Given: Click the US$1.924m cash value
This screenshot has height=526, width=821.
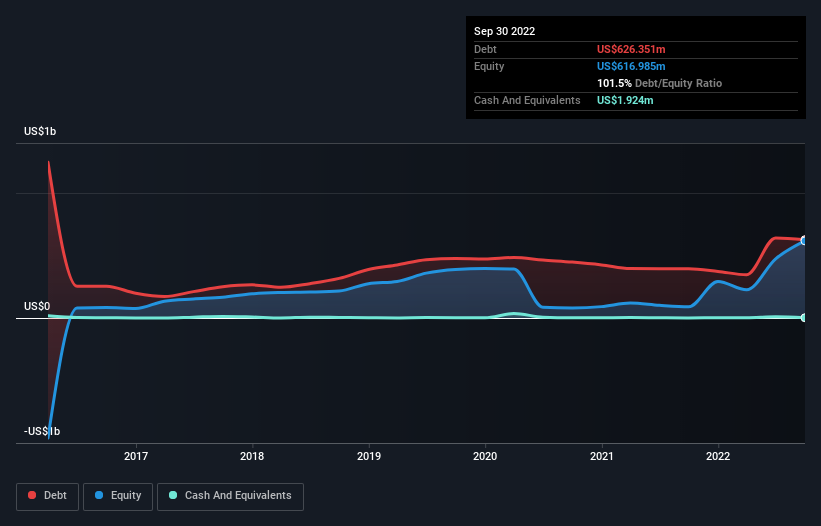Looking at the screenshot, I should tap(625, 100).
